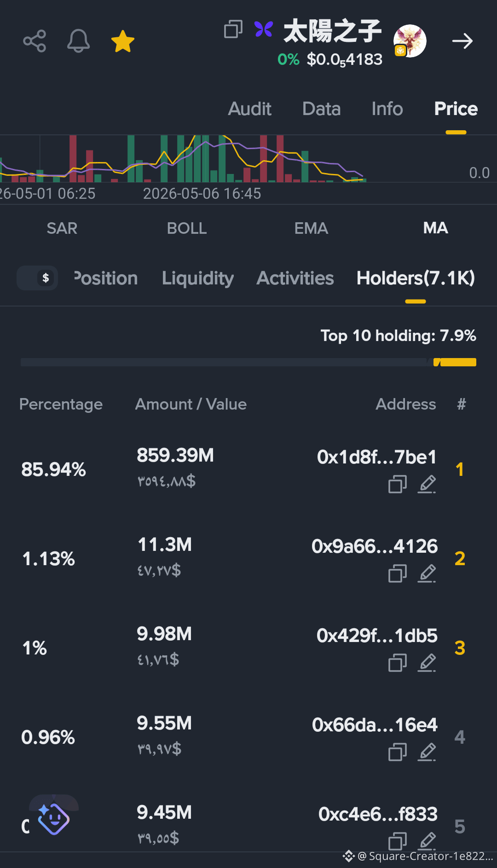This screenshot has width=497, height=868.
Task: Open the token creator avatar
Action: pos(410,41)
